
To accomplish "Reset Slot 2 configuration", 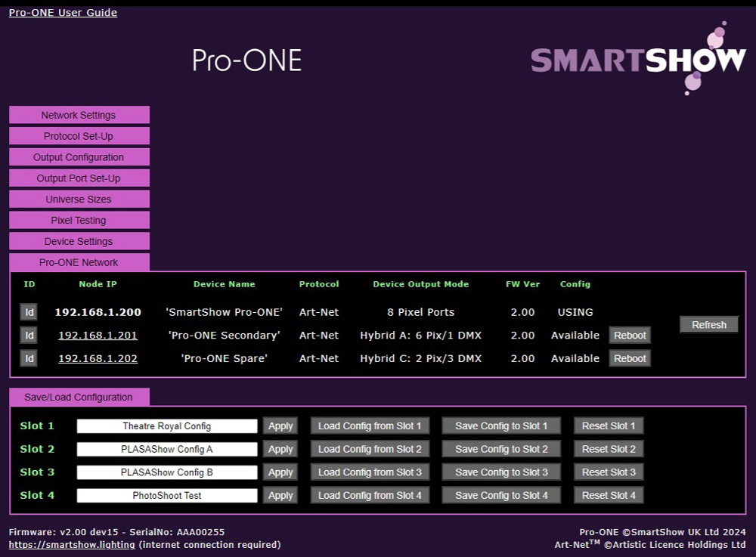I will (x=609, y=450).
